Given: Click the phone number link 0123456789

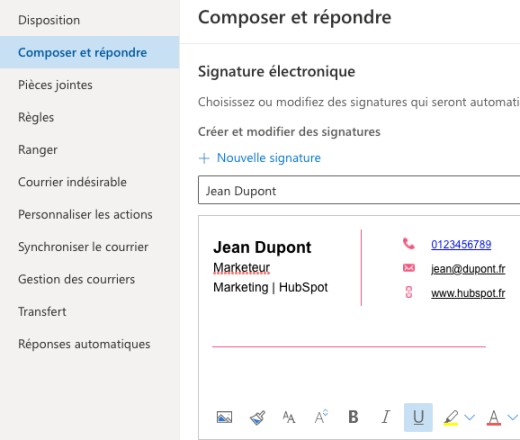Looking at the screenshot, I should 461,244.
